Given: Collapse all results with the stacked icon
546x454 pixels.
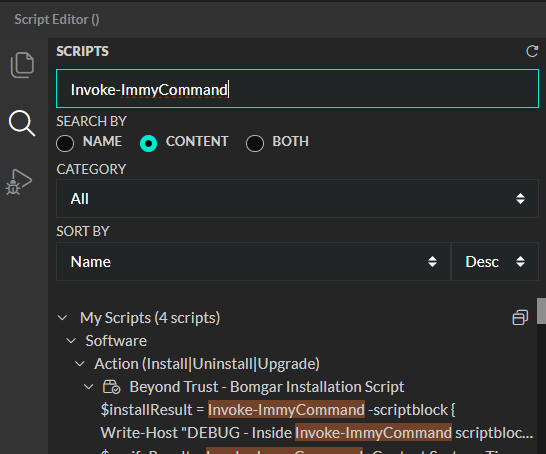Looking at the screenshot, I should [x=520, y=318].
